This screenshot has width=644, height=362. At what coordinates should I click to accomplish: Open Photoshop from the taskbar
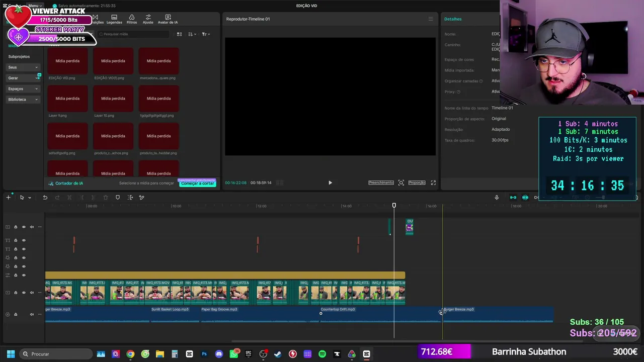pyautogui.click(x=204, y=354)
